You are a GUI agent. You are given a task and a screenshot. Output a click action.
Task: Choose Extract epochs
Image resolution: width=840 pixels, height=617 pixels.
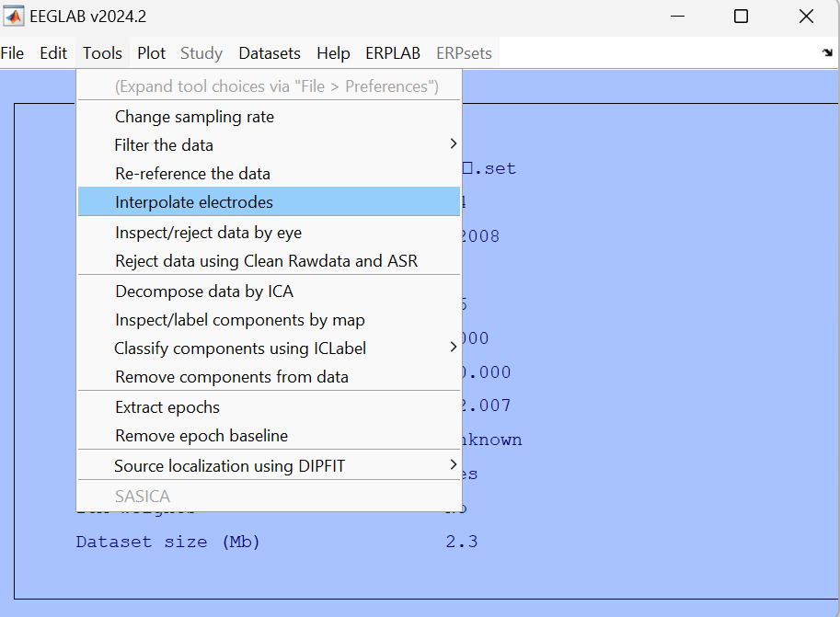pos(269,407)
